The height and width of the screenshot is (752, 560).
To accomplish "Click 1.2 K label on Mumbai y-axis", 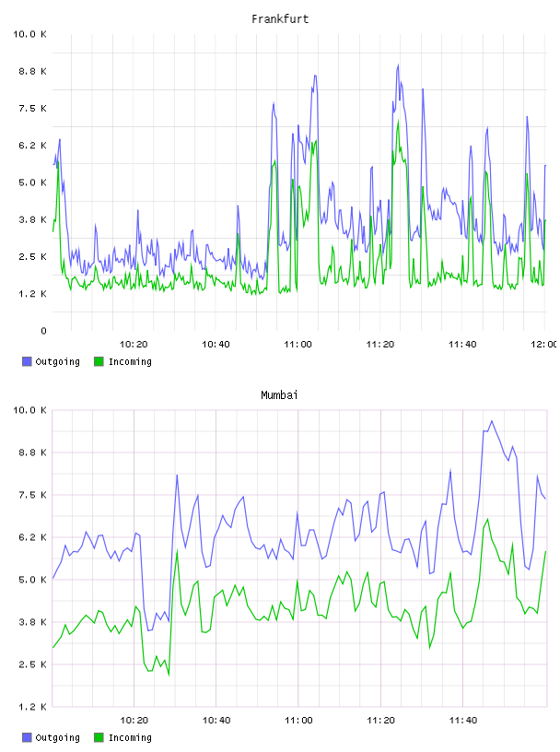I will [32, 707].
